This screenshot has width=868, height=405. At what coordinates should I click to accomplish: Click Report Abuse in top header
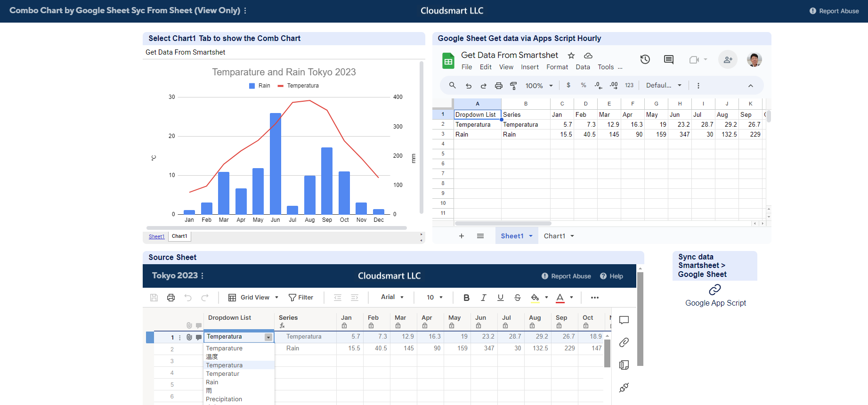pyautogui.click(x=834, y=11)
